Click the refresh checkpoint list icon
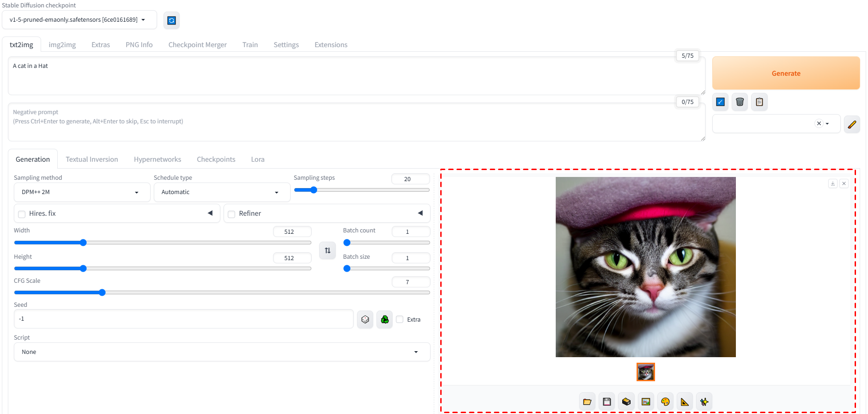The height and width of the screenshot is (414, 868). click(x=171, y=20)
